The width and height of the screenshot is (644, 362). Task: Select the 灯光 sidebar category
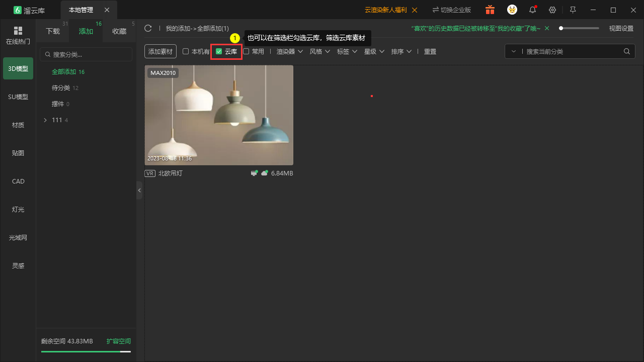pyautogui.click(x=18, y=209)
